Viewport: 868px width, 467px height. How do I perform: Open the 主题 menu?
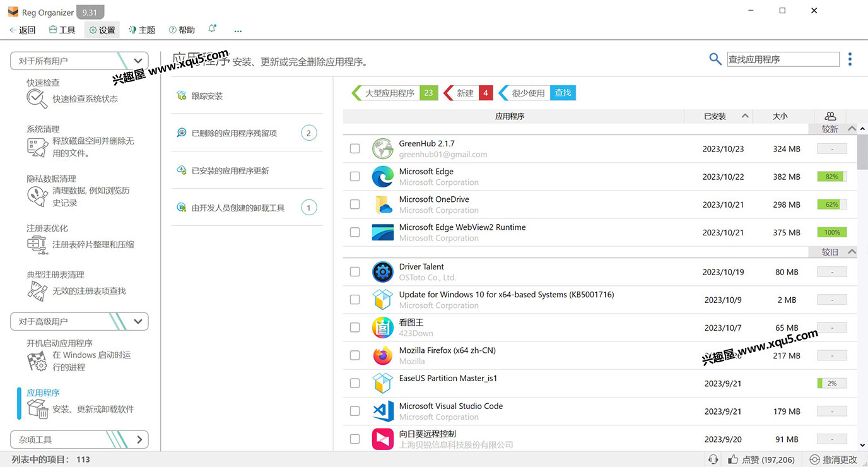[142, 30]
